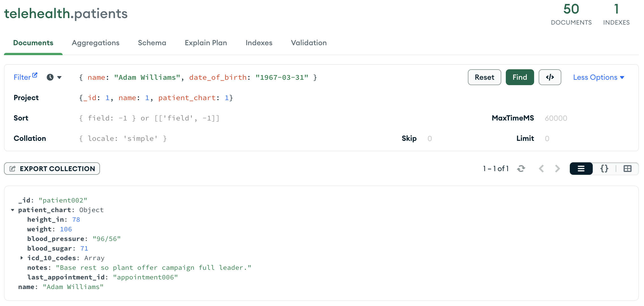Select the list view icon

click(581, 169)
